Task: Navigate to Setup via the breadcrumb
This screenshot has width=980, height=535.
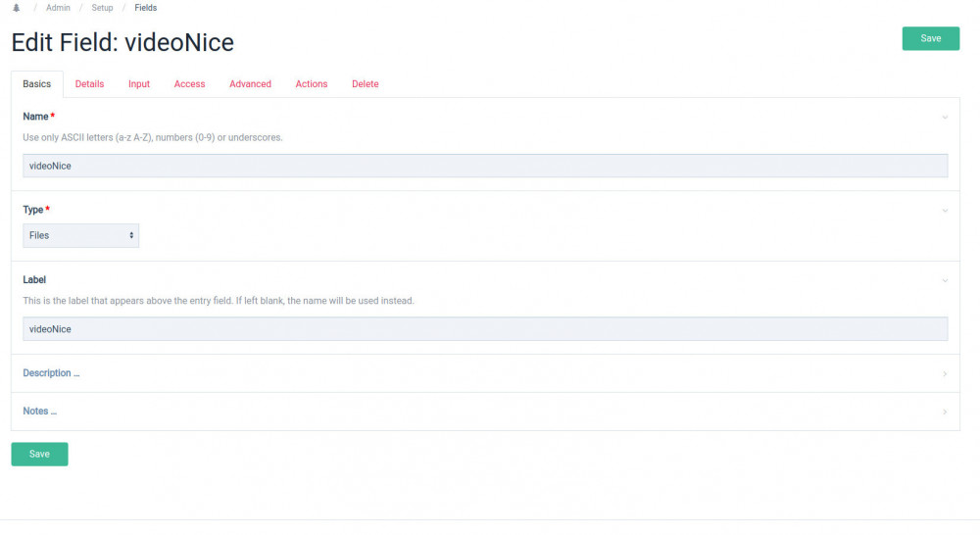Action: click(x=102, y=8)
